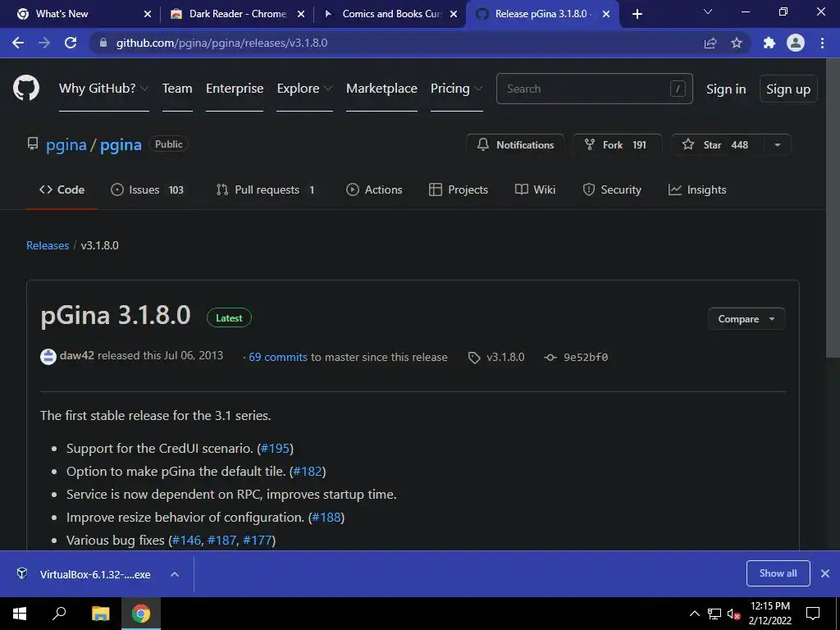Open issue link #182

tap(308, 472)
